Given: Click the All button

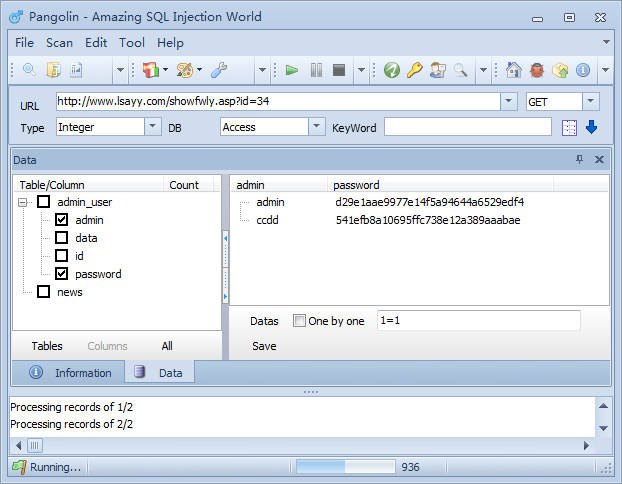Looking at the screenshot, I should [167, 346].
